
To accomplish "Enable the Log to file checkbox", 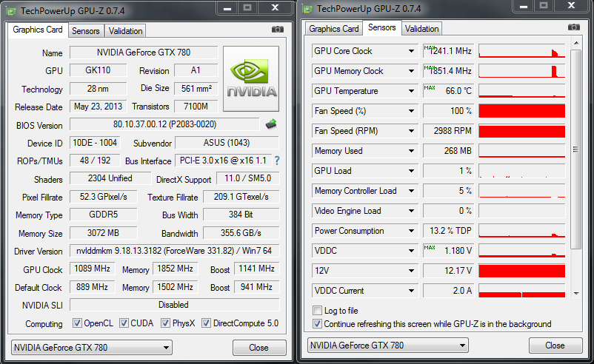I will [317, 311].
